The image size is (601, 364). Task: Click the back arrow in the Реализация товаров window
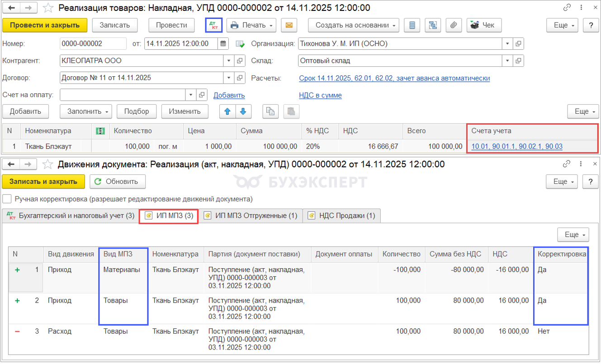click(x=12, y=8)
